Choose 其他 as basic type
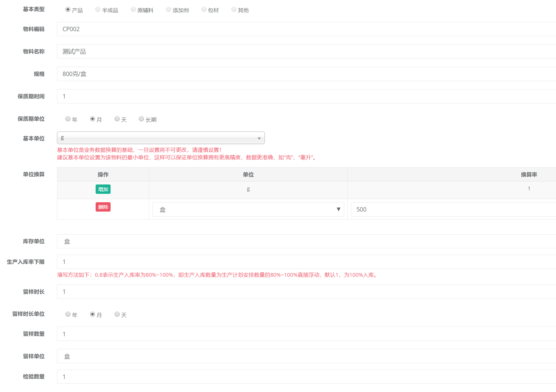The height and width of the screenshot is (392, 556). 234,10
